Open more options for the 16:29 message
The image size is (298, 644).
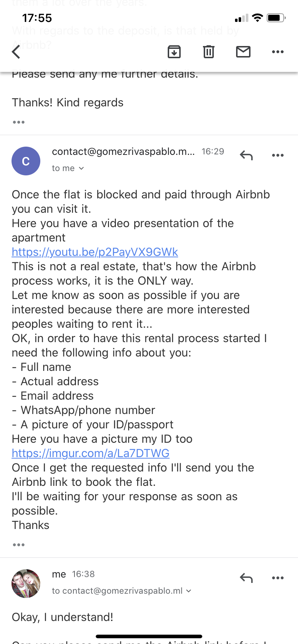(x=278, y=155)
